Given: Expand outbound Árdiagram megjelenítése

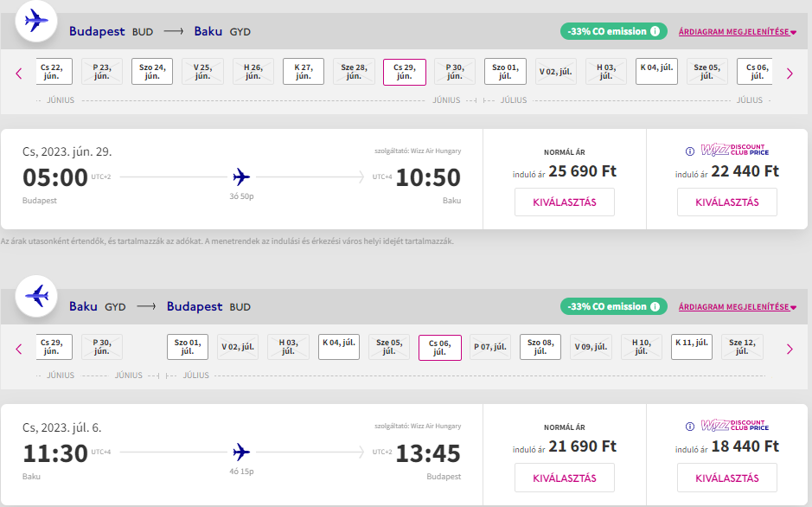Looking at the screenshot, I should coord(737,31).
